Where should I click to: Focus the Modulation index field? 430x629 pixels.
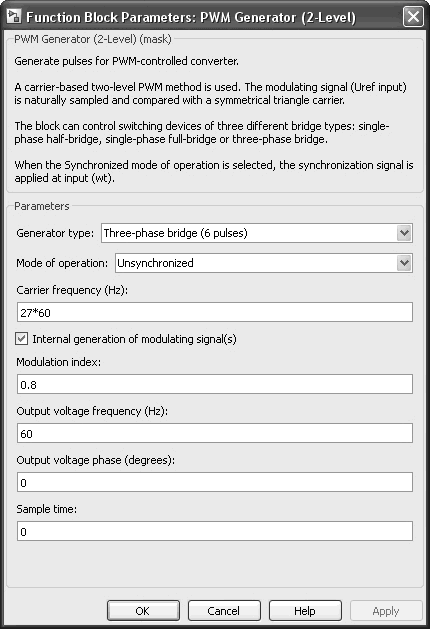[x=215, y=384]
